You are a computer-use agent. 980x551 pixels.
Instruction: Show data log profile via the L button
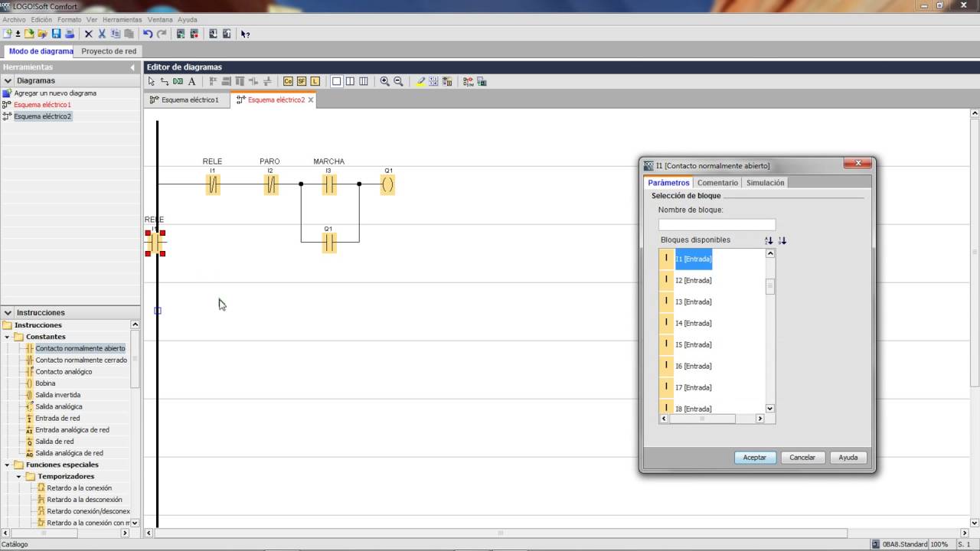(x=315, y=81)
